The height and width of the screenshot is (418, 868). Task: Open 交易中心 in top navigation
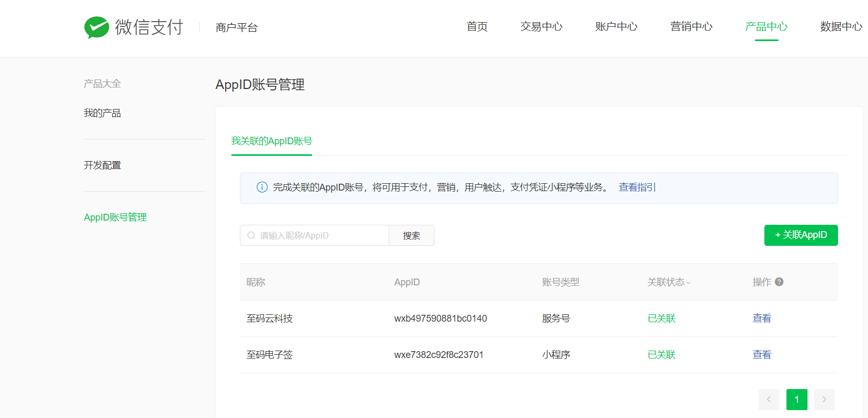[x=541, y=26]
